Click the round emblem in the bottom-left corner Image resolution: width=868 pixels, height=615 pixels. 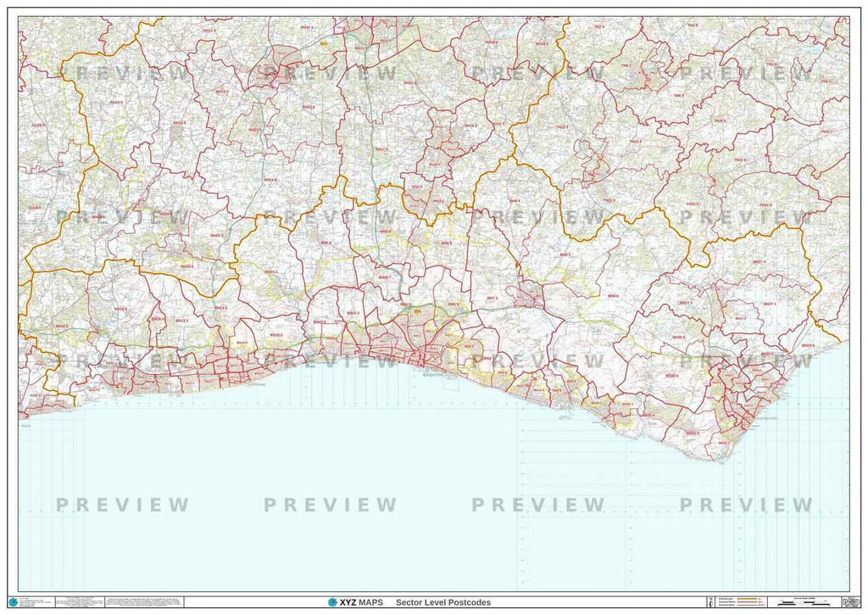(13, 602)
